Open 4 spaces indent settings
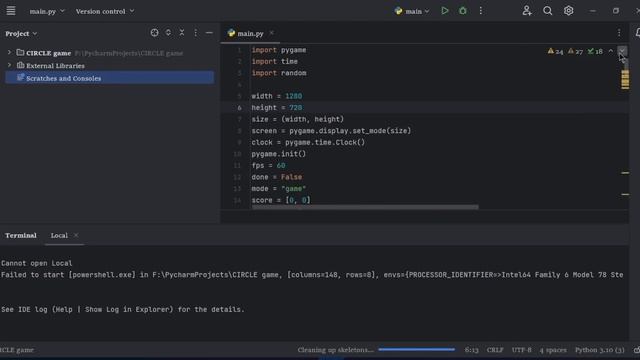Screen dimensions: 640x360 coord(553,350)
